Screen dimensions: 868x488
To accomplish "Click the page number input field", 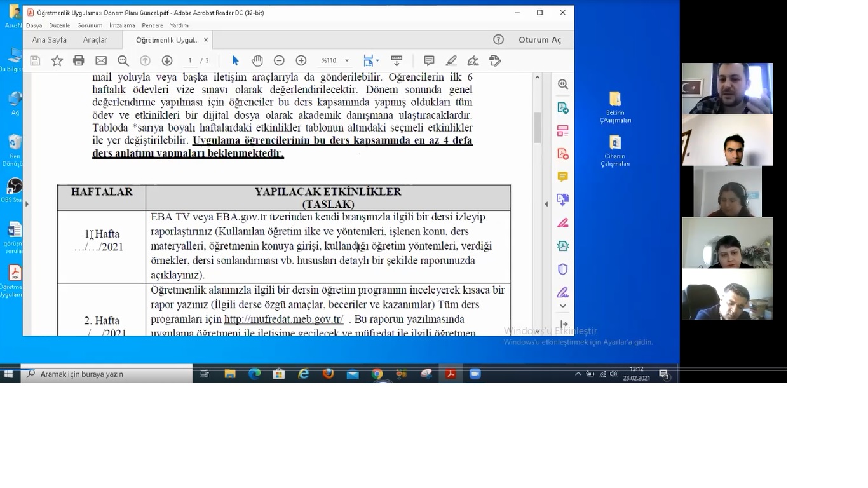I will coord(190,60).
